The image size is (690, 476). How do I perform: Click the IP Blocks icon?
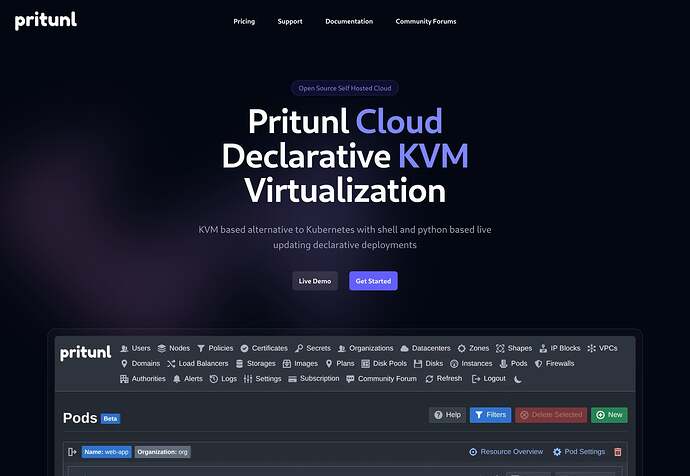(x=543, y=348)
